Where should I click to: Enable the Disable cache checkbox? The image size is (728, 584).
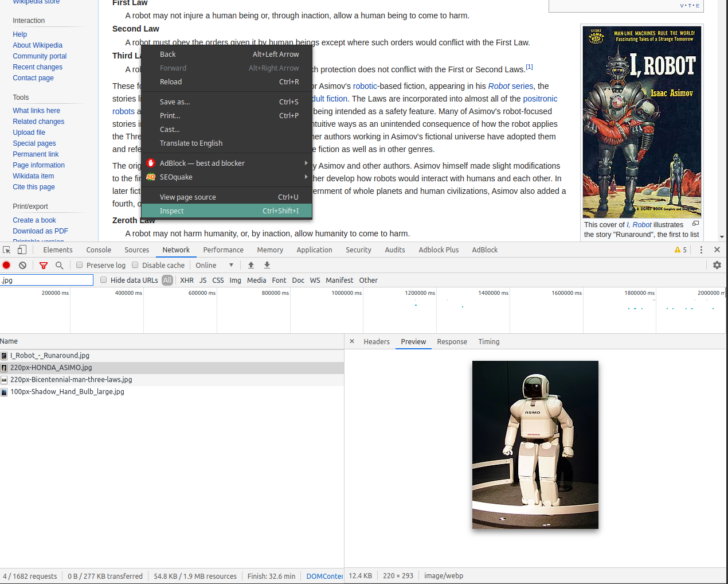click(135, 265)
